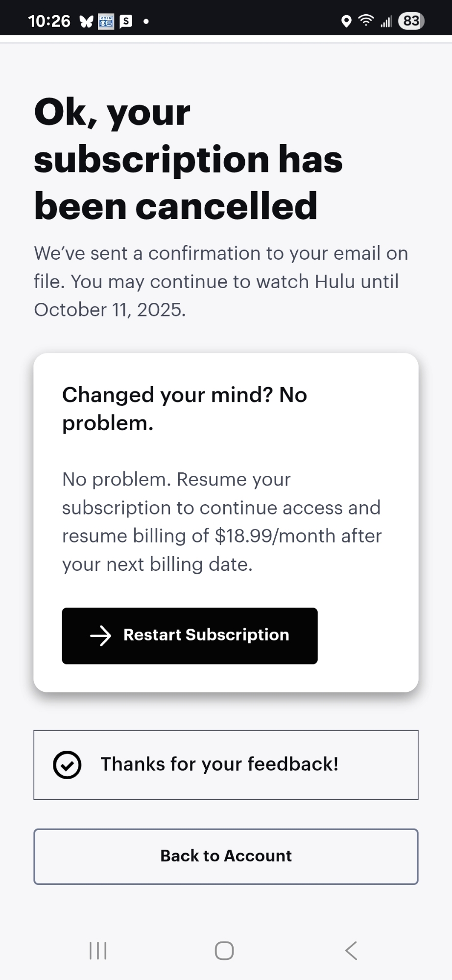The height and width of the screenshot is (980, 452).
Task: Tap the location pin status icon
Action: [346, 22]
